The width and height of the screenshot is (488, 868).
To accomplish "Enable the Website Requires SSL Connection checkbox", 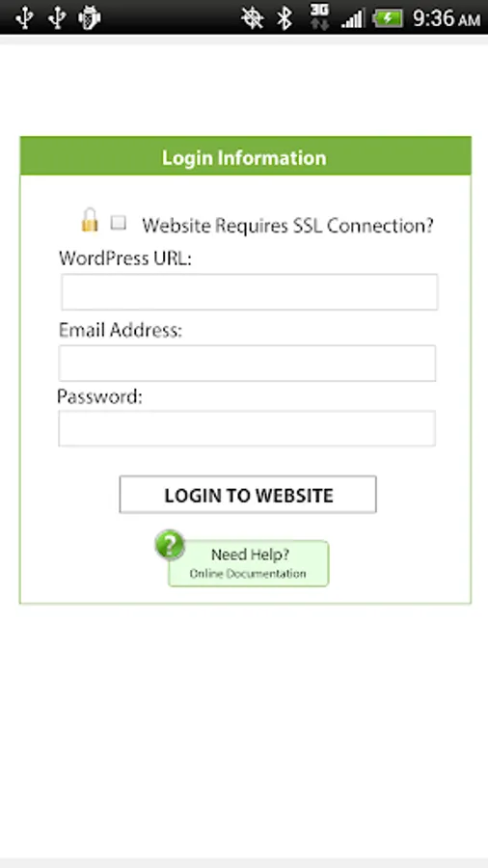I will (x=118, y=223).
